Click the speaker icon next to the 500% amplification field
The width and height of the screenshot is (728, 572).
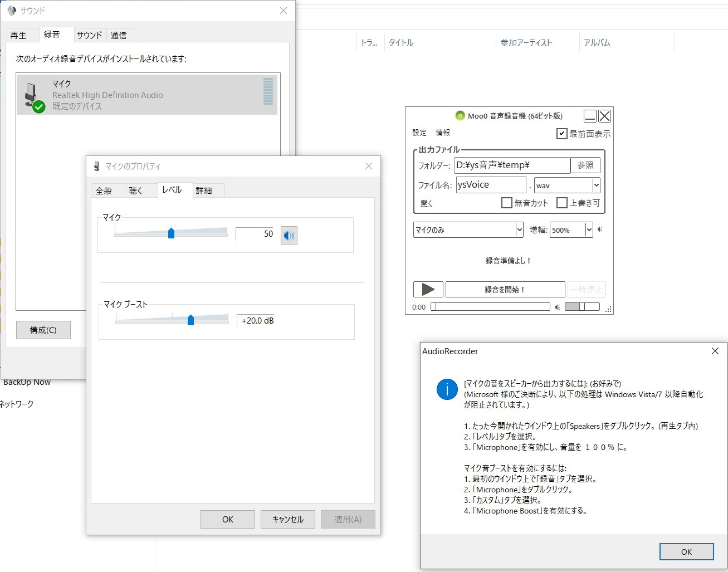pyautogui.click(x=600, y=229)
